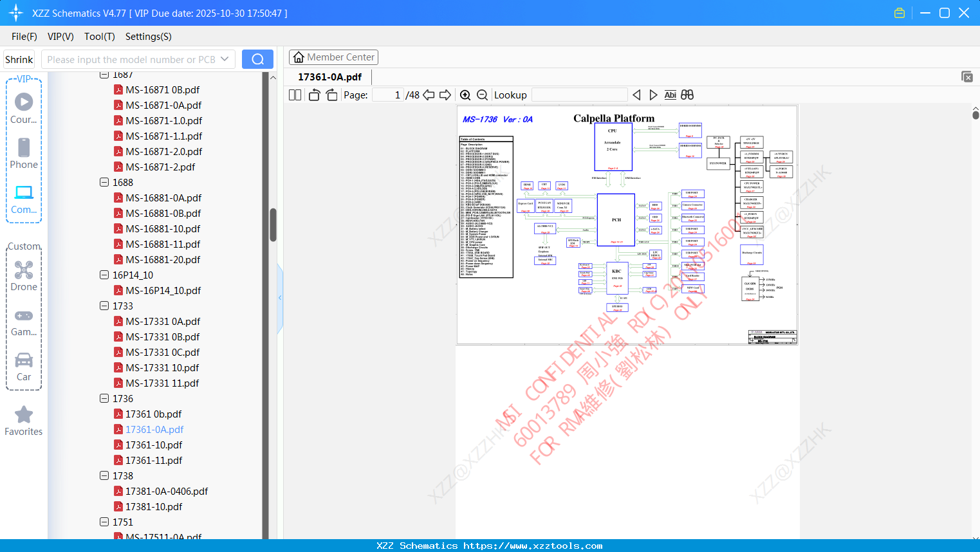
Task: Close the document panel at top right
Action: tap(967, 77)
